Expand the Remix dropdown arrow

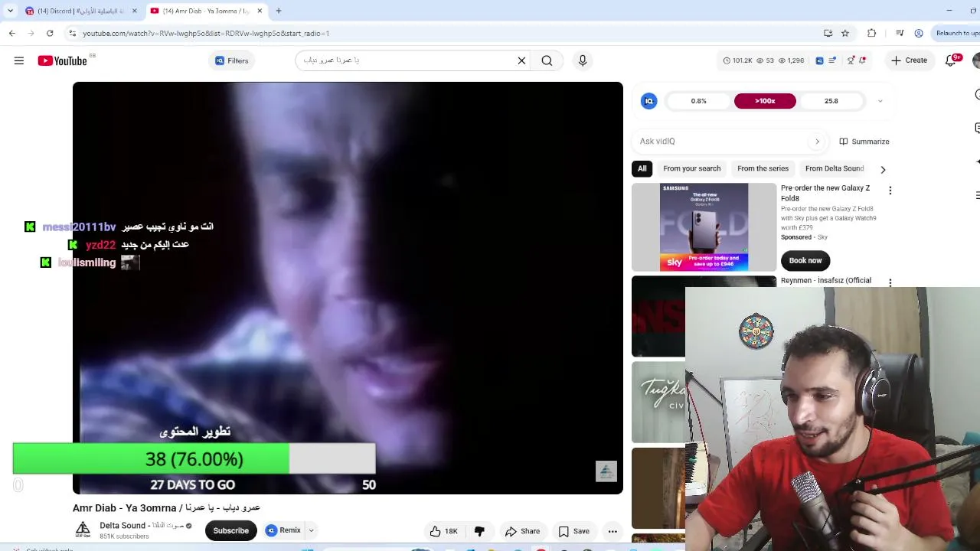point(311,530)
